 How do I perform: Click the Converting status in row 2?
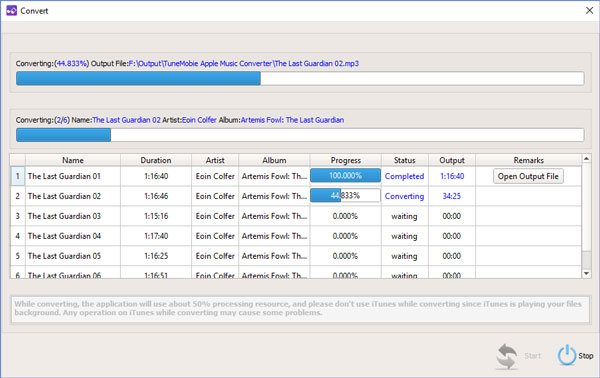coord(404,196)
